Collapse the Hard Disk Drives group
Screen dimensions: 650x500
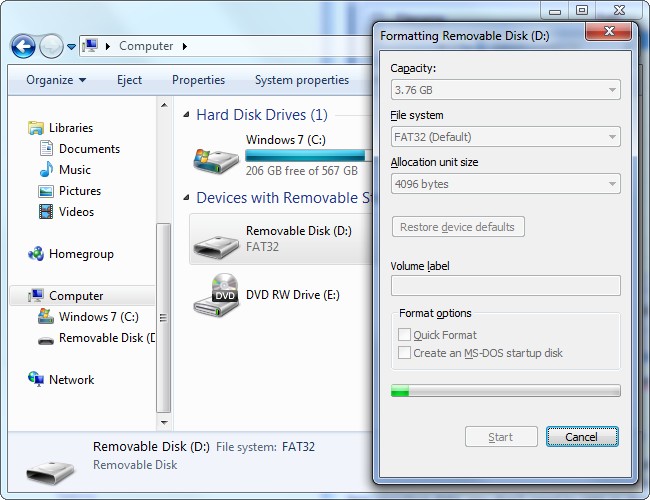(187, 114)
